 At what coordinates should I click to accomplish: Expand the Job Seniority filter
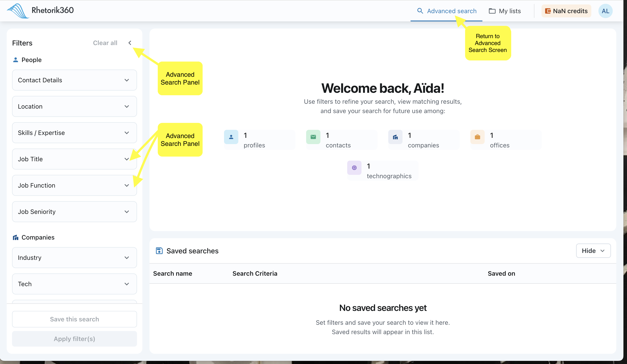click(74, 212)
